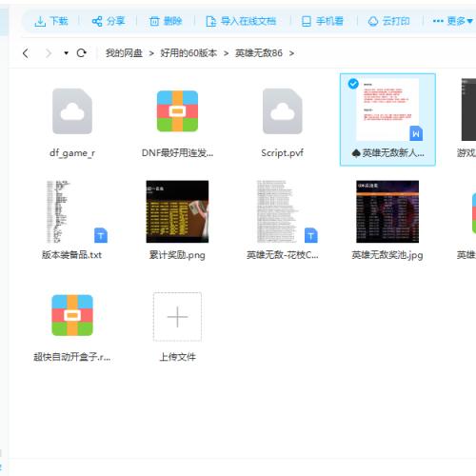The width and height of the screenshot is (476, 476).
Task: Click the cloud print (云打印) icon
Action: click(x=373, y=21)
